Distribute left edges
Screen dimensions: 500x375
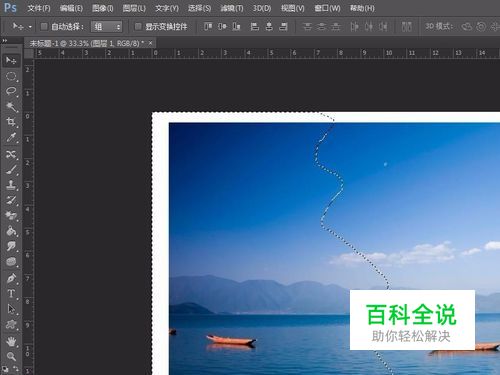(x=354, y=26)
